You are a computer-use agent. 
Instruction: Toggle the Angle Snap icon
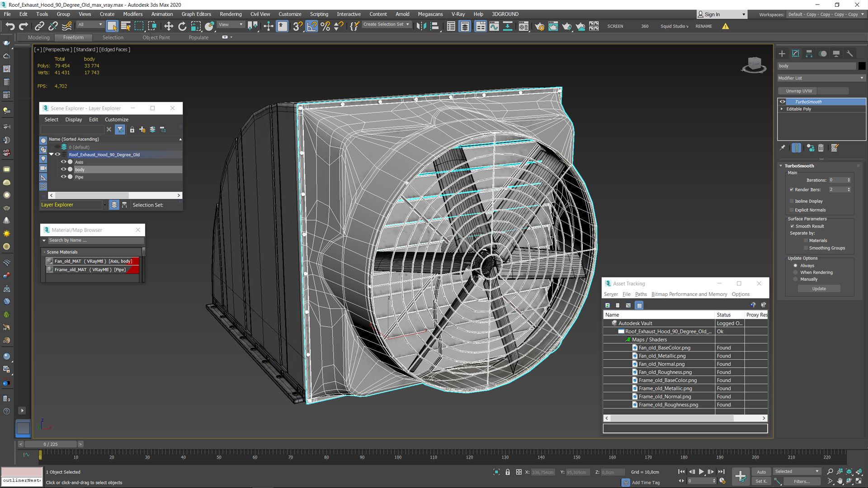point(312,26)
